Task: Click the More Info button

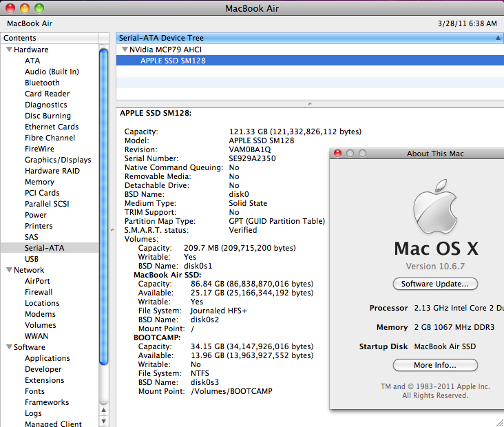Action: (x=435, y=365)
